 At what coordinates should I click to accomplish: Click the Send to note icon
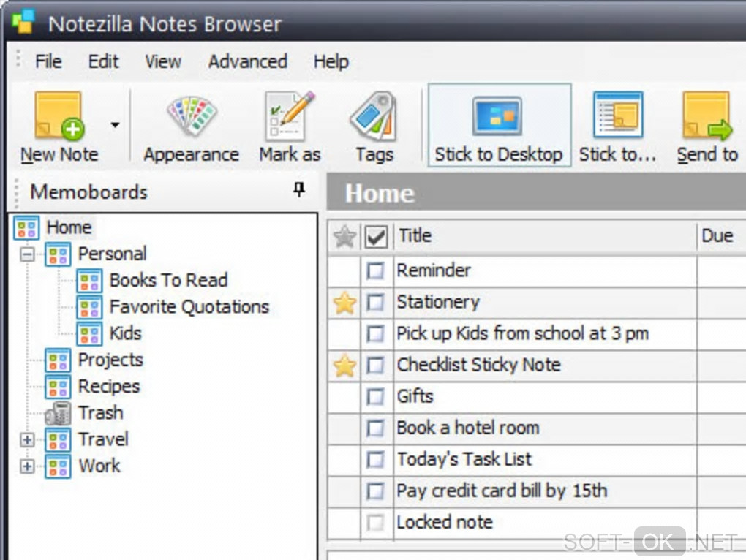(707, 116)
